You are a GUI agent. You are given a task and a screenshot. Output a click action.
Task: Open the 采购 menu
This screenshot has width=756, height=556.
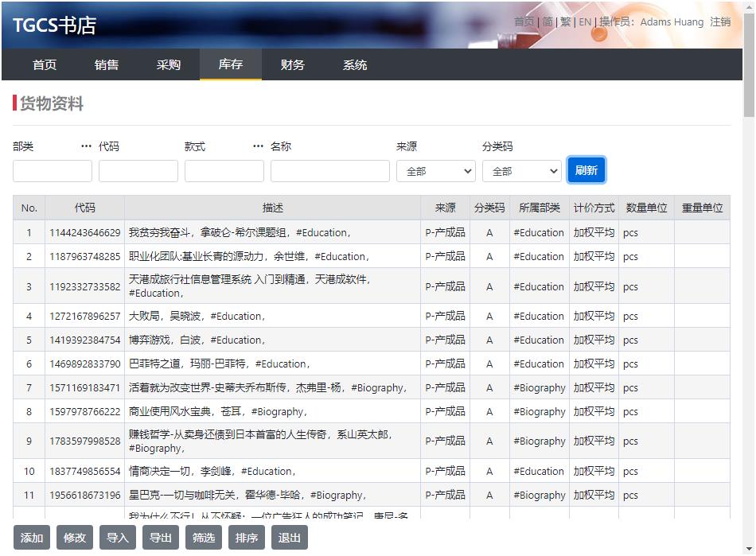click(x=168, y=64)
